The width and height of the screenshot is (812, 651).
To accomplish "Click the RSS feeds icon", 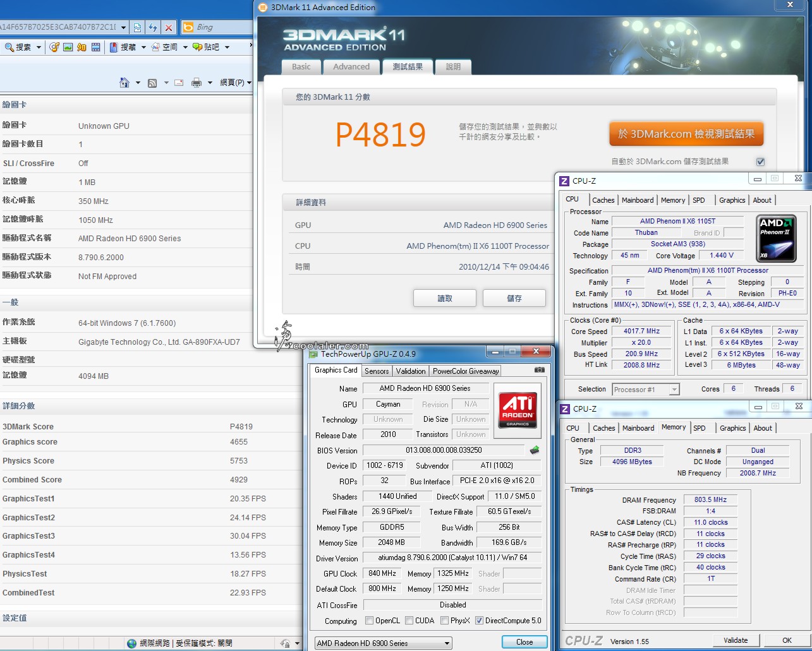I will (x=152, y=83).
